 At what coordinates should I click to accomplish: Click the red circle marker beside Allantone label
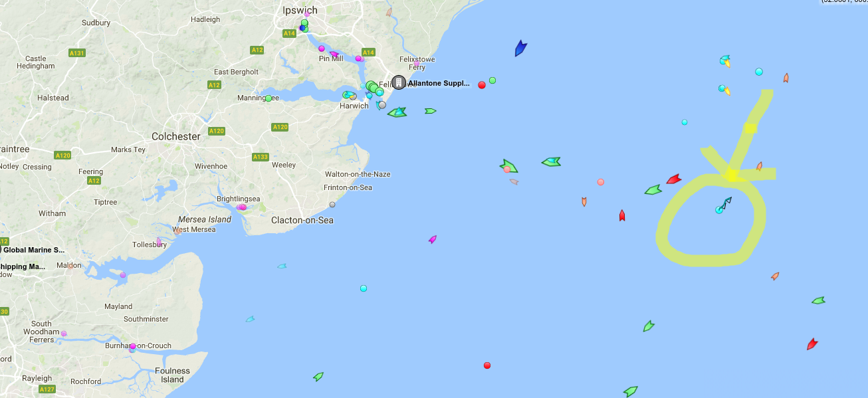[482, 85]
